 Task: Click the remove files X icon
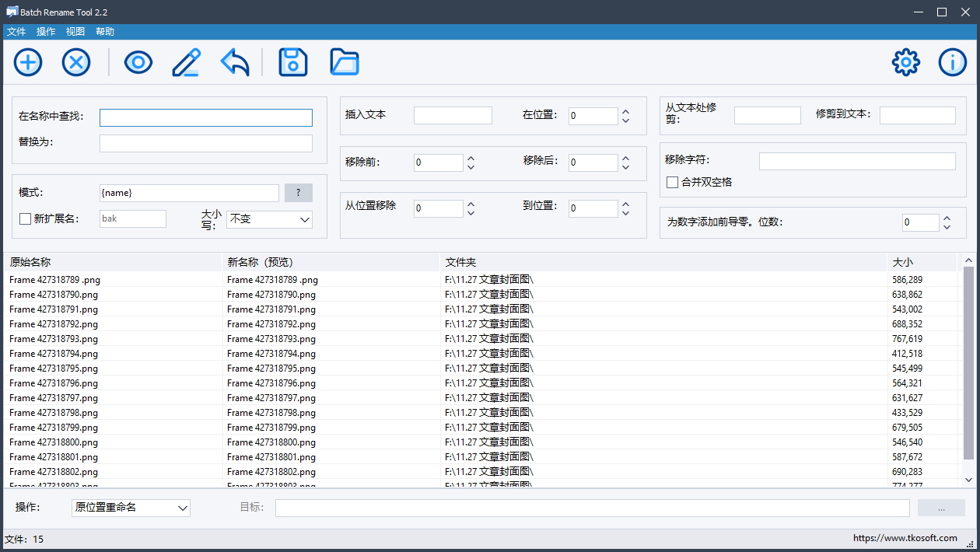coord(76,62)
